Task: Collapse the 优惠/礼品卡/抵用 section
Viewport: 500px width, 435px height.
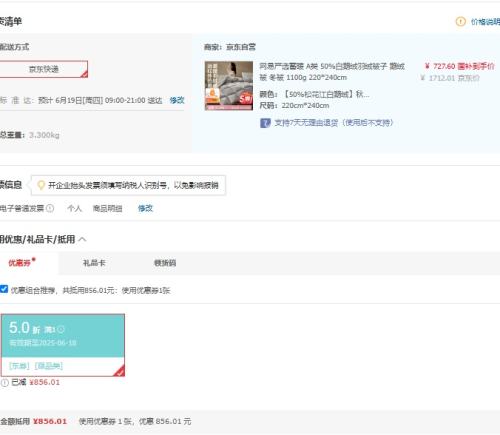Action: click(x=82, y=239)
